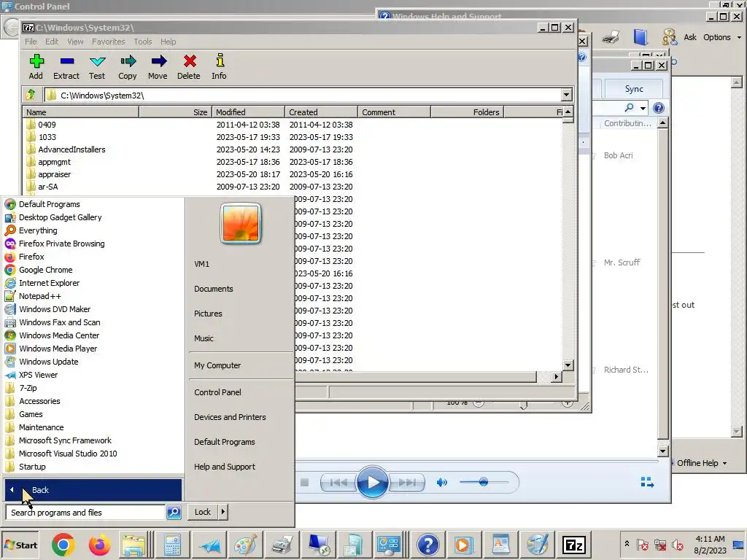The image size is (747, 560).
Task: Go Back to the main Start menu
Action: click(93, 490)
